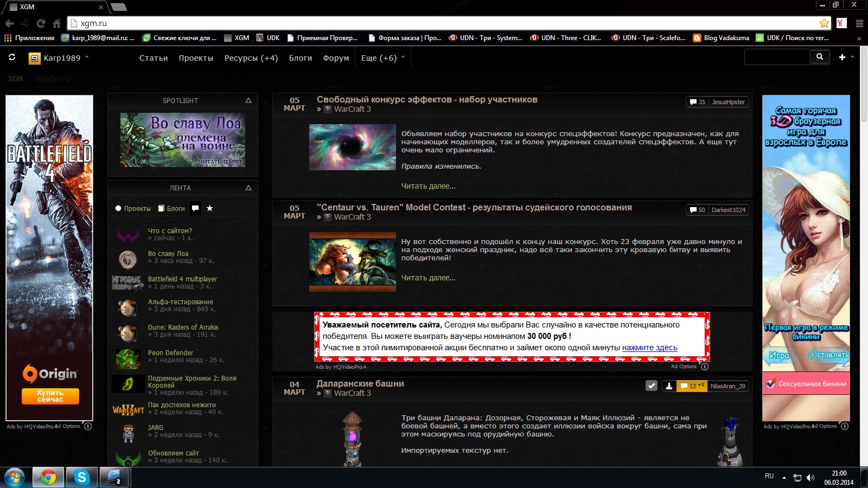
Task: Open the Форум section
Action: (x=336, y=58)
